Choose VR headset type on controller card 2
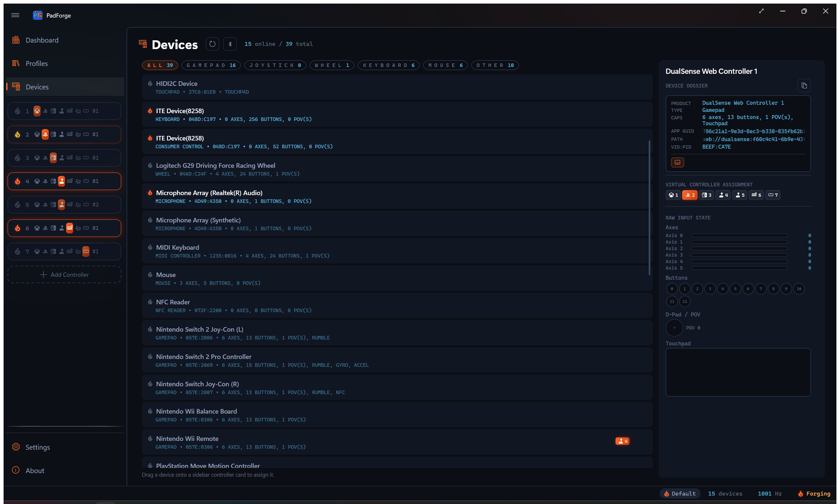Viewport: 840px width, 504px height. [86, 134]
